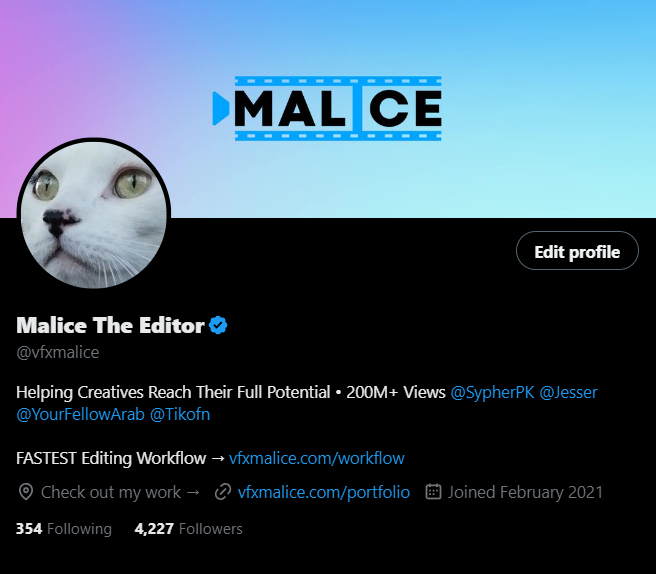This screenshot has width=656, height=574.
Task: Follow the vfxmalice.com/workflow link
Action: coord(317,459)
